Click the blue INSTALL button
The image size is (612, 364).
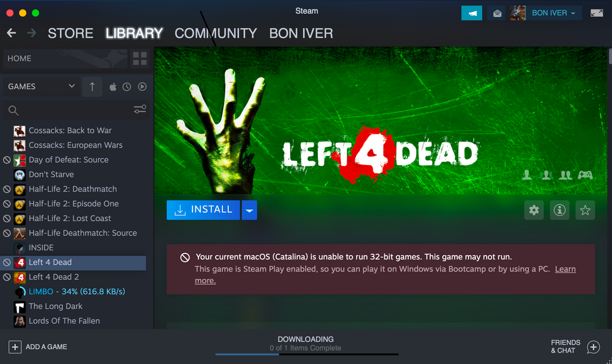point(203,210)
